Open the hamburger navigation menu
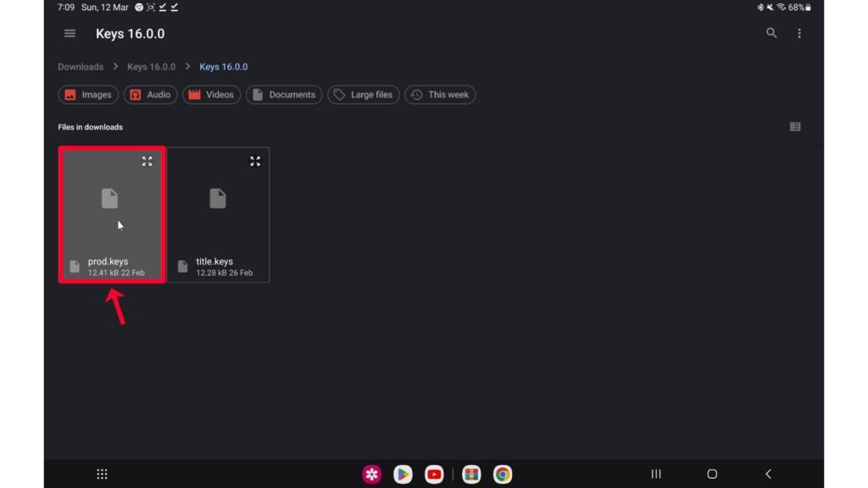 pyautogui.click(x=70, y=34)
